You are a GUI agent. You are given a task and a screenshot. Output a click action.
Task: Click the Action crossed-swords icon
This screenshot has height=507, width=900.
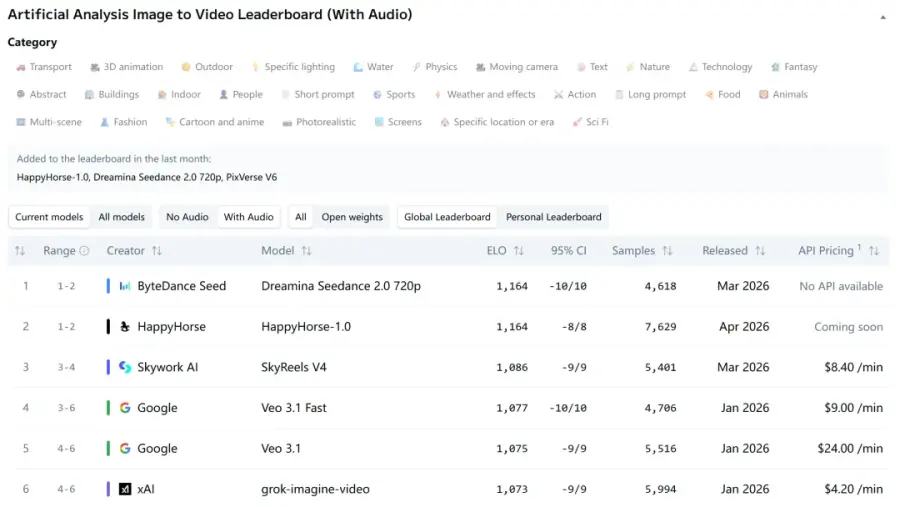click(x=558, y=95)
